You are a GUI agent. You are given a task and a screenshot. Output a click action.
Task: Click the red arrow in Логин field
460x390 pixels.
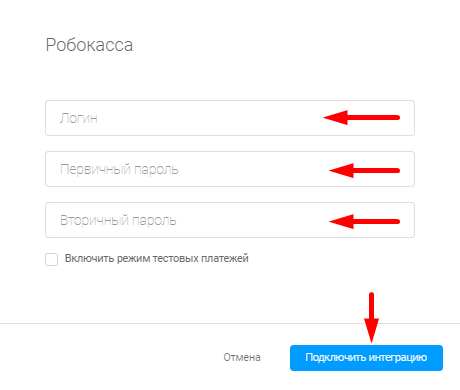[x=361, y=117]
